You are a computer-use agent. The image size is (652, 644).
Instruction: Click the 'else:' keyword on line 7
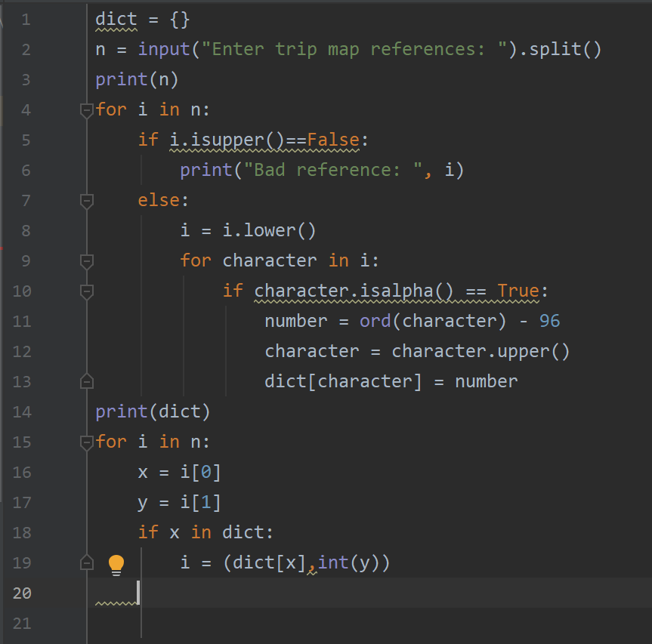(x=163, y=201)
